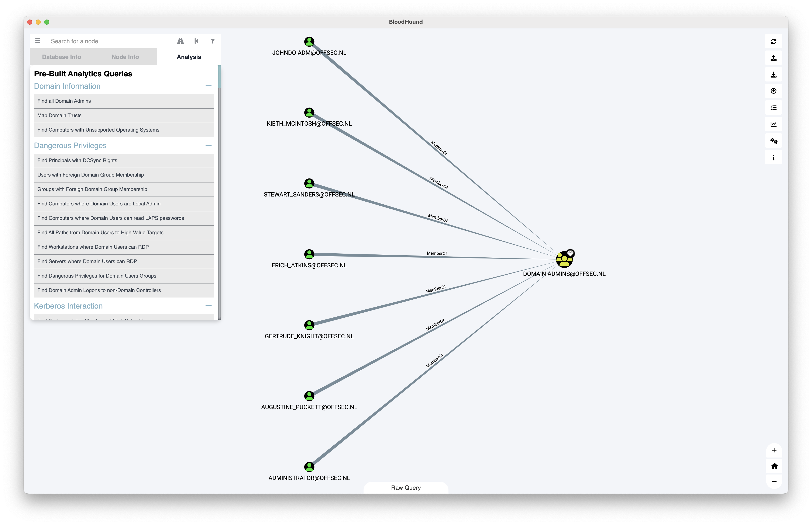The height and width of the screenshot is (525, 812).
Task: Click the import graph download icon
Action: (x=773, y=75)
